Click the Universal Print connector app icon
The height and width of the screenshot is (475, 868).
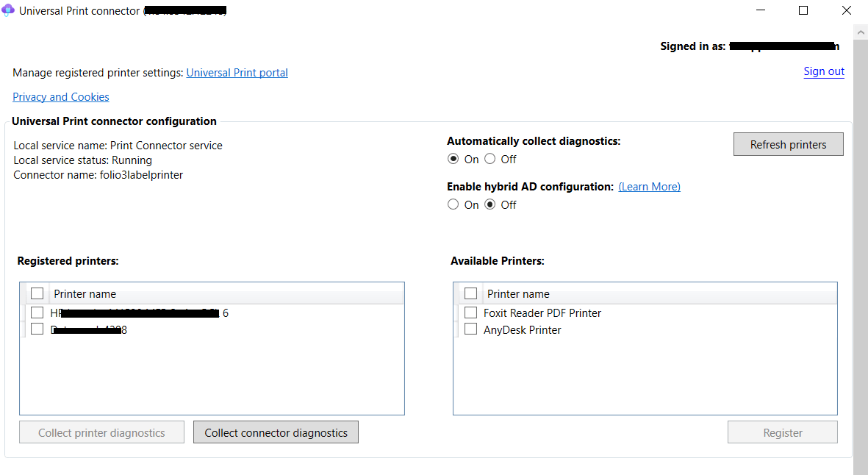pyautogui.click(x=9, y=11)
